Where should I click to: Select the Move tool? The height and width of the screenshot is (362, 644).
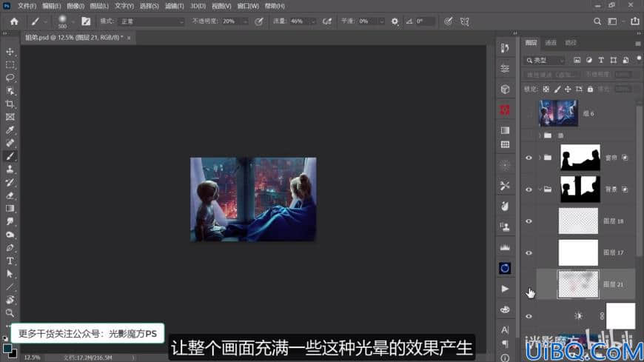click(10, 52)
